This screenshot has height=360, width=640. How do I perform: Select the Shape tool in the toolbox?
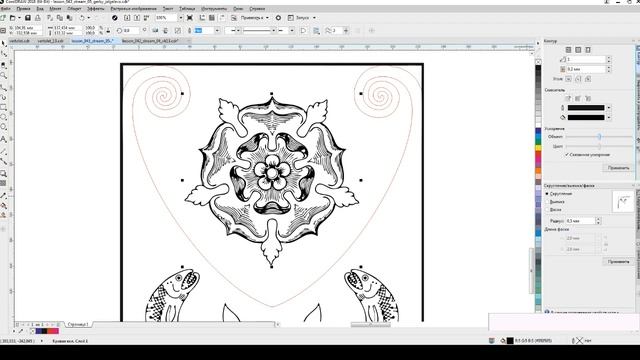click(4, 54)
